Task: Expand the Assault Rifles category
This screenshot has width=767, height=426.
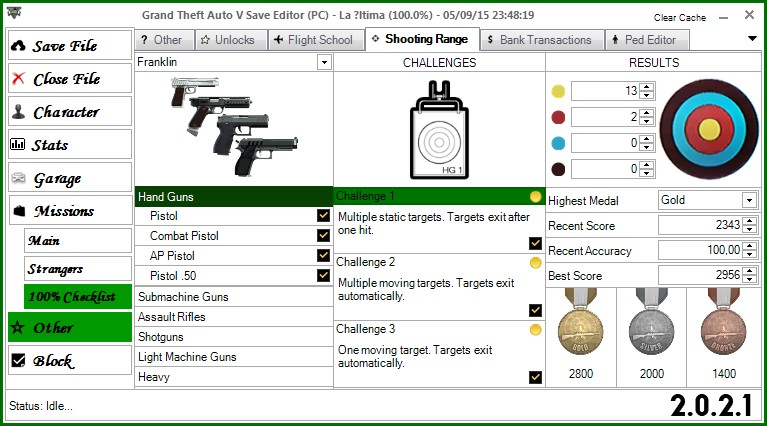Action: pos(234,316)
